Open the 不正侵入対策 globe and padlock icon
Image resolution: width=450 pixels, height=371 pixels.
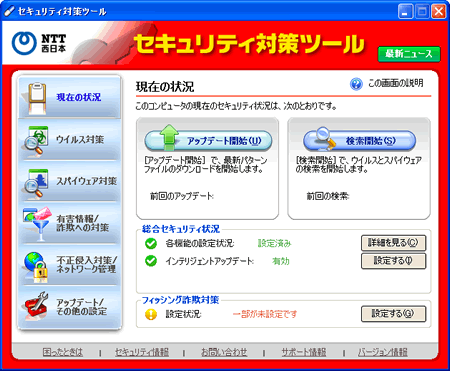click(x=35, y=267)
